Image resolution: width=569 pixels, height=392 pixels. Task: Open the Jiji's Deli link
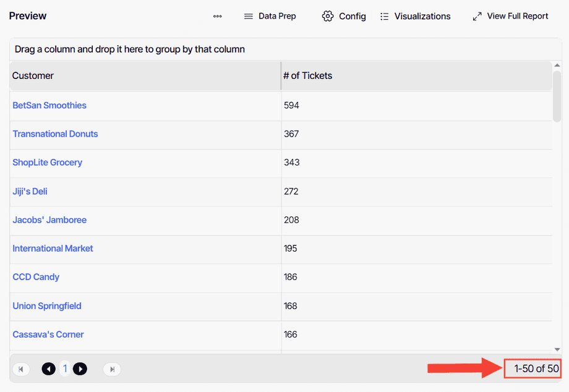(x=30, y=192)
